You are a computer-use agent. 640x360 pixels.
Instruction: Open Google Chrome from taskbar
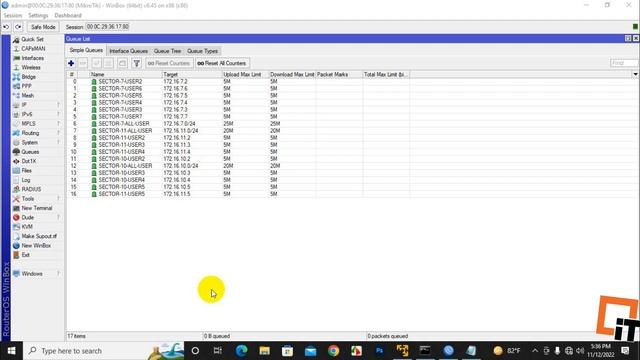coord(333,351)
